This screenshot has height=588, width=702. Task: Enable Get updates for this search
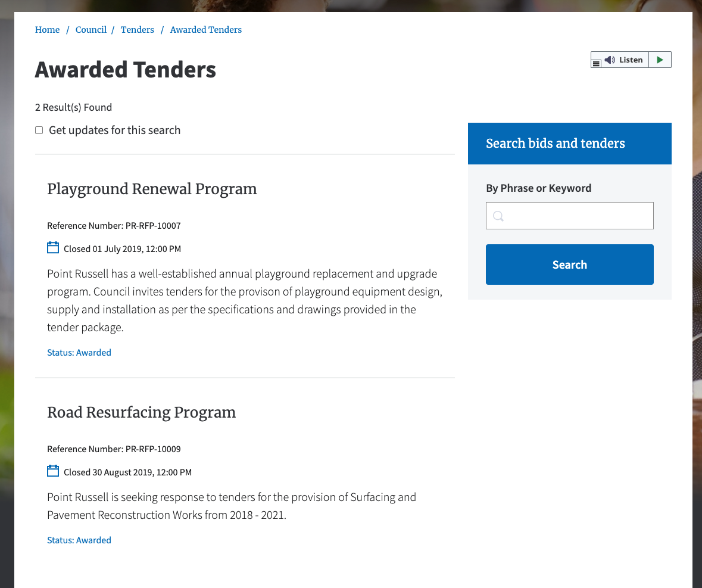point(39,130)
